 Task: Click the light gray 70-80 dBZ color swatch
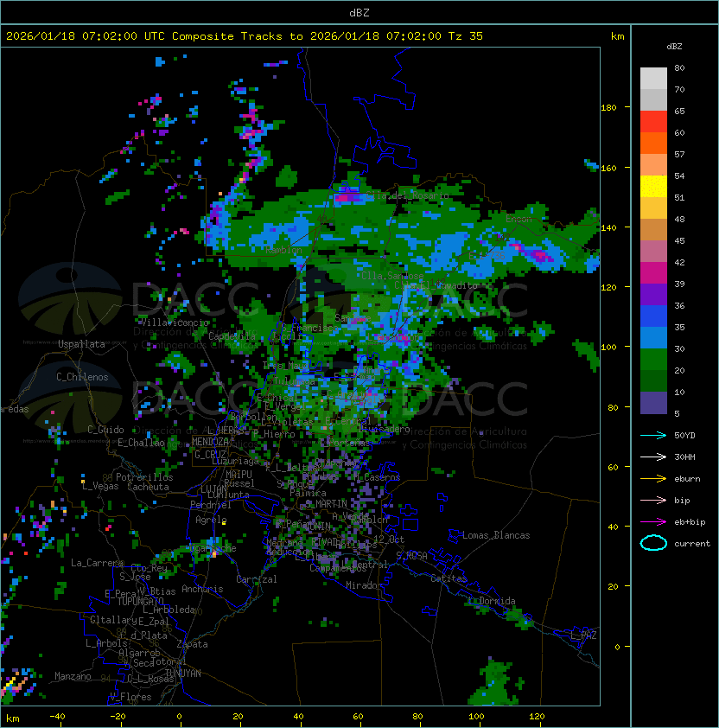tap(653, 79)
